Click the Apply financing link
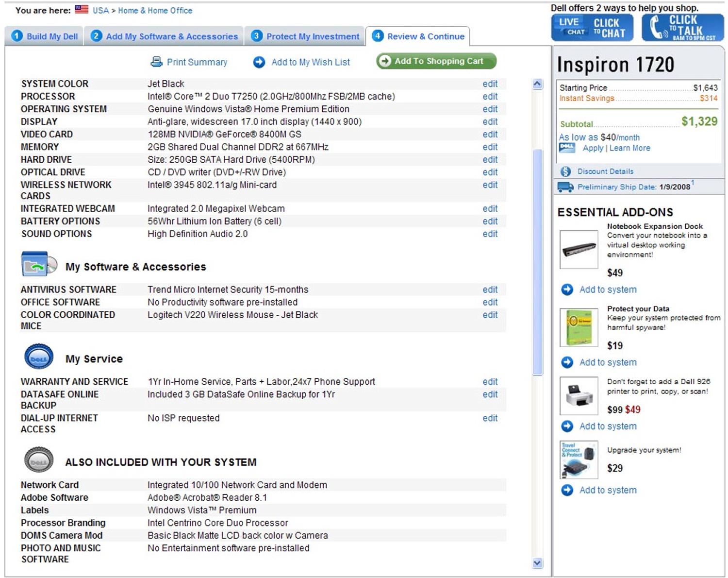Screen dimensions: 728x578 pos(593,148)
